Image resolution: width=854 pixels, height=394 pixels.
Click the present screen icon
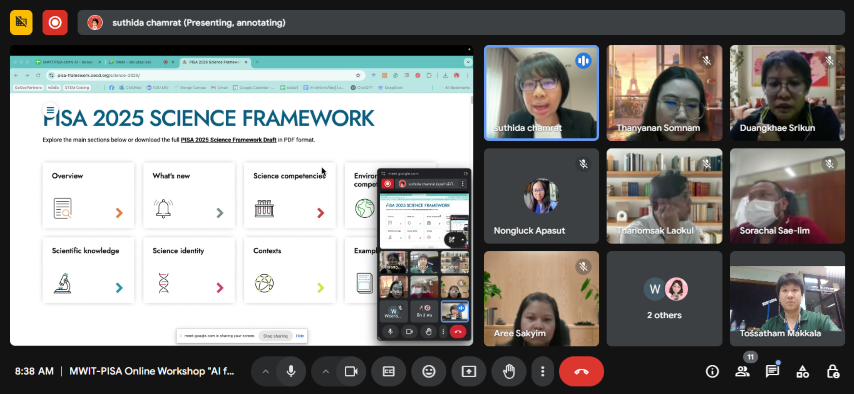pyautogui.click(x=468, y=371)
